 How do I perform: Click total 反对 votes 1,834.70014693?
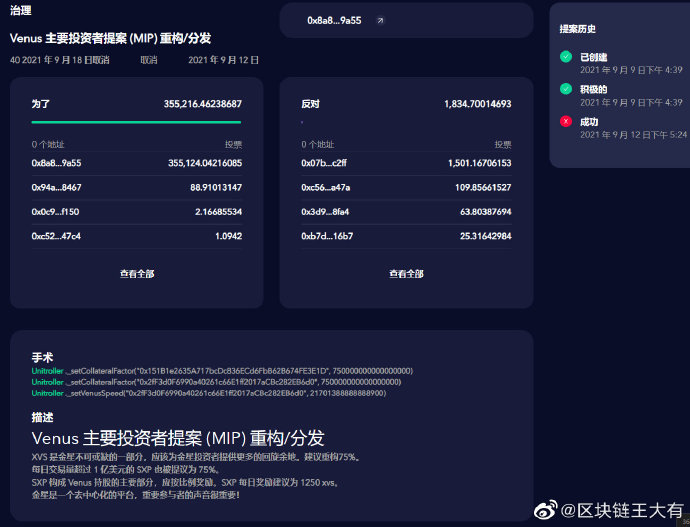477,104
